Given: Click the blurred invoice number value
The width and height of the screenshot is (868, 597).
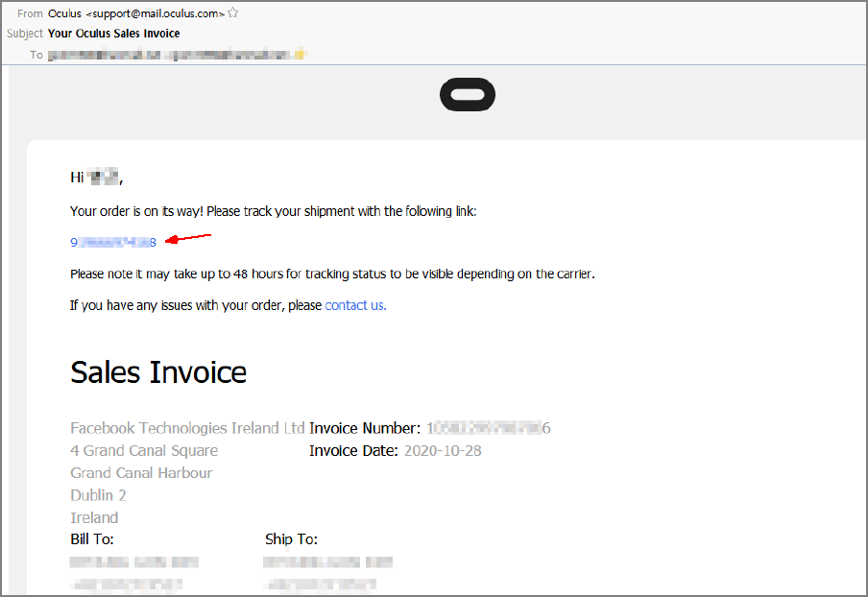Looking at the screenshot, I should click(488, 428).
